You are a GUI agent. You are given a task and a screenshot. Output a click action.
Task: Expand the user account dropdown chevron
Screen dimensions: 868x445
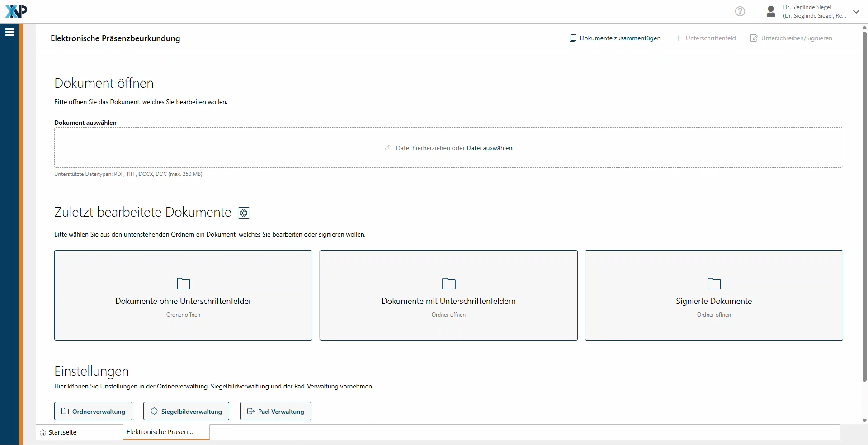(856, 12)
